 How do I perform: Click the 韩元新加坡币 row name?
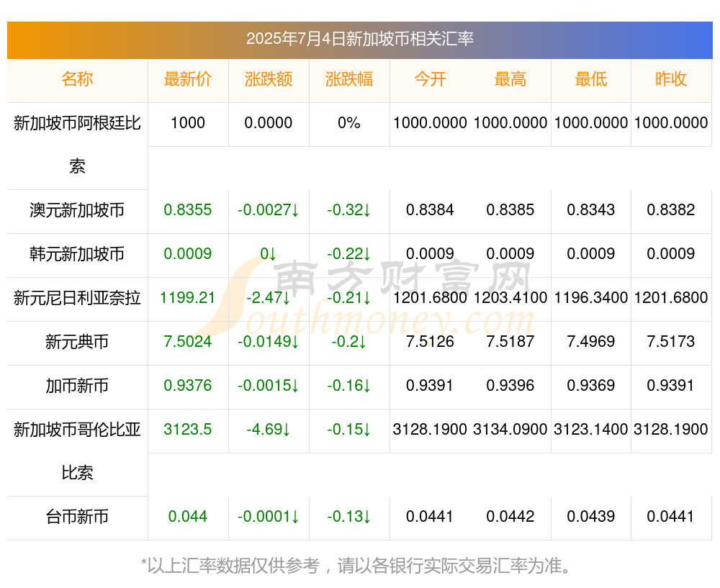point(77,254)
